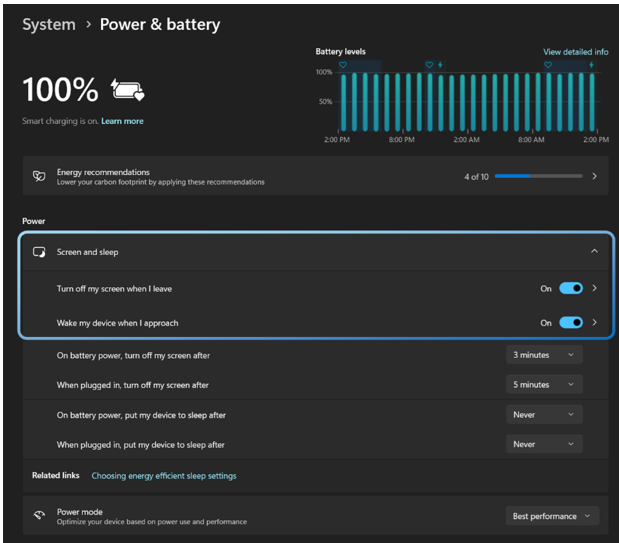Open details arrow for Wake my device when I approach

pyautogui.click(x=595, y=323)
